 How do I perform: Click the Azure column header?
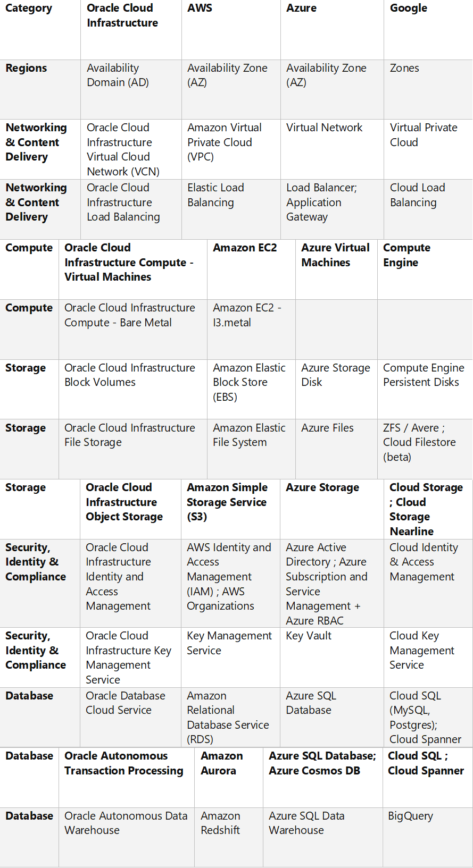[301, 9]
